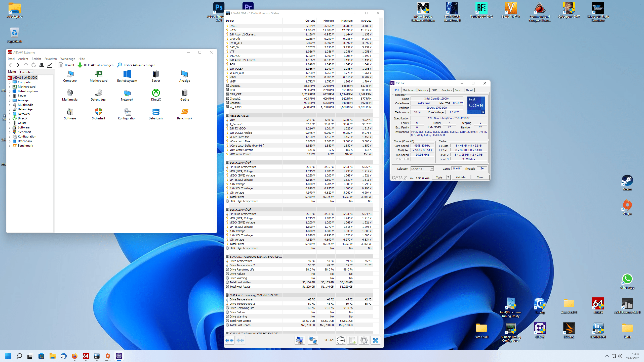The image size is (644, 362).
Task: Click the AIDA64 refresh toolbar icon
Action: tap(33, 65)
